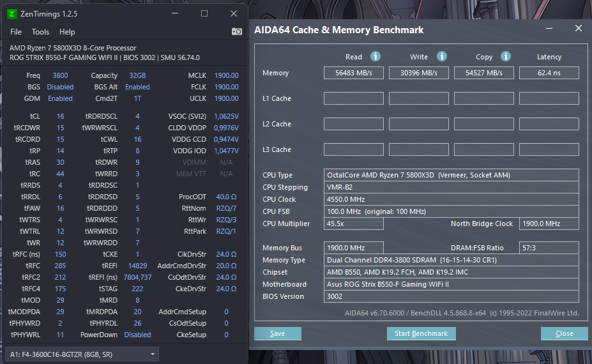592x364 pixels.
Task: Click the tRAS value 30
Action: click(61, 162)
